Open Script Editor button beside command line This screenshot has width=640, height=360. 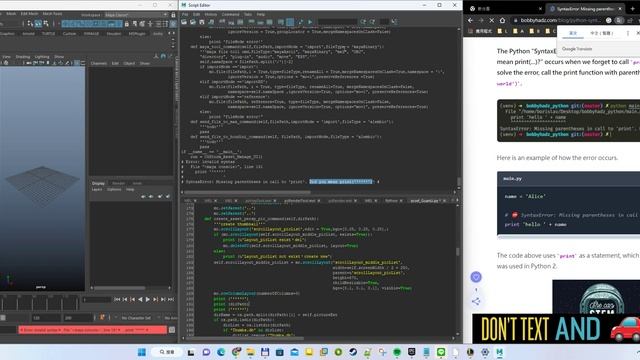[172, 330]
